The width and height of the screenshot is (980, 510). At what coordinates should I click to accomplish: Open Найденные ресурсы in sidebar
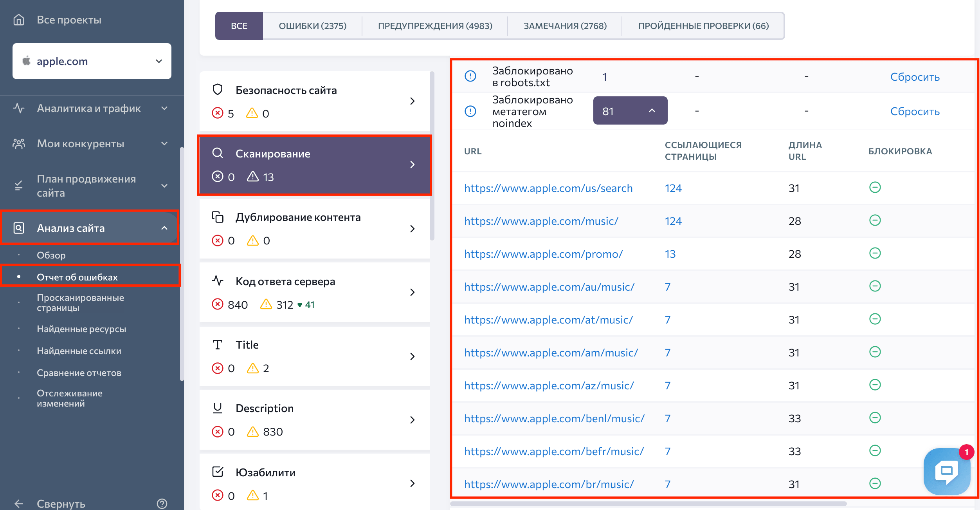click(x=81, y=329)
